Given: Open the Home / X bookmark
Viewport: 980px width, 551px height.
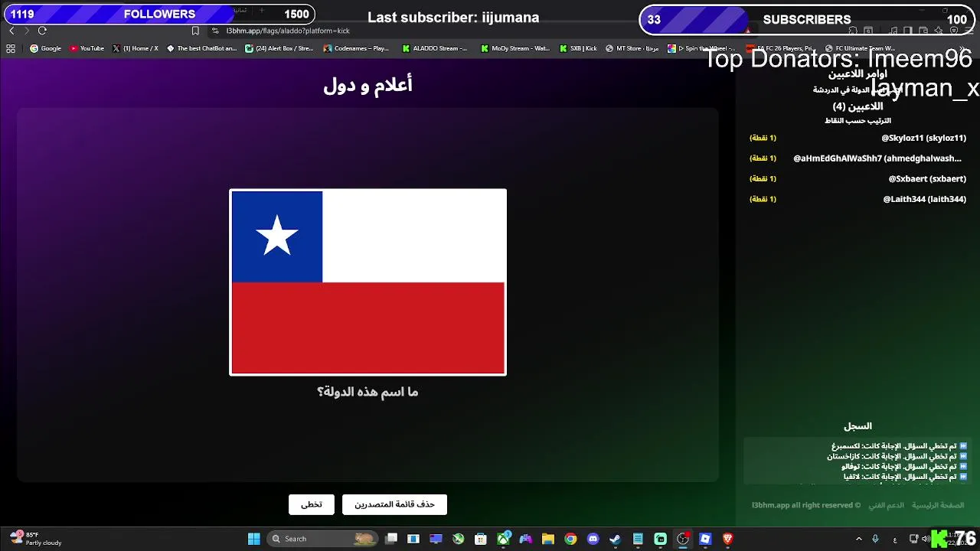Looking at the screenshot, I should tap(136, 48).
